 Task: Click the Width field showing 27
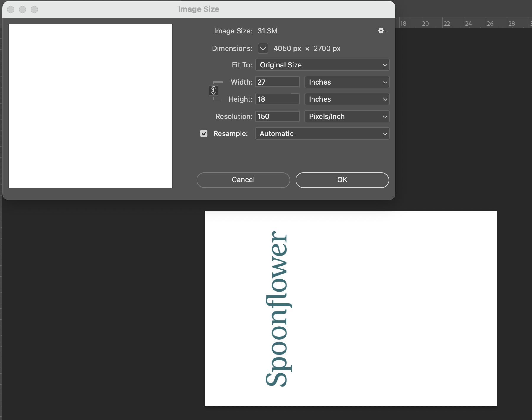[x=278, y=82]
